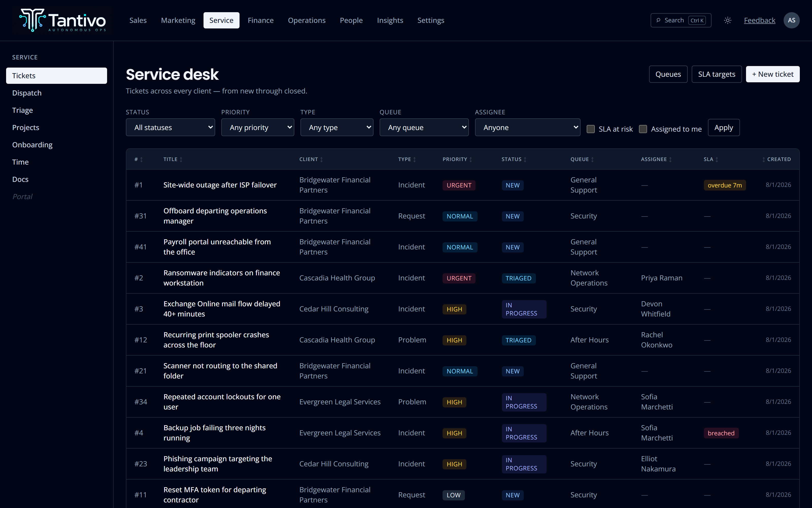Go to Dispatch in the sidebar
The image size is (812, 508).
pyautogui.click(x=56, y=93)
